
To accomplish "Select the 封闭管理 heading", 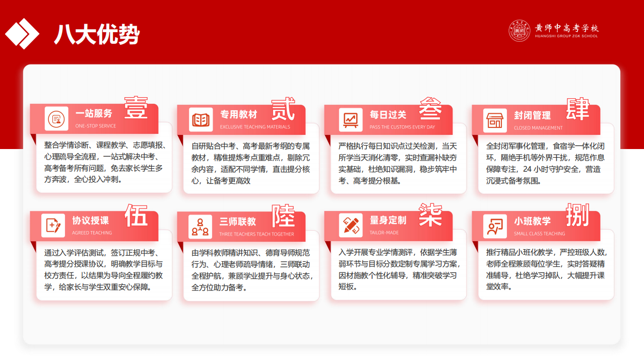I will [532, 115].
